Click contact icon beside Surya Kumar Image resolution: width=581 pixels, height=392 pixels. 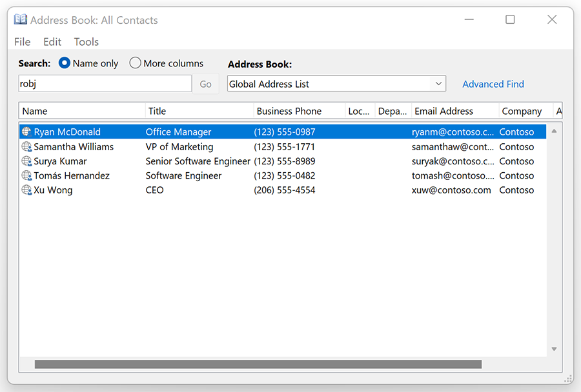coord(26,161)
